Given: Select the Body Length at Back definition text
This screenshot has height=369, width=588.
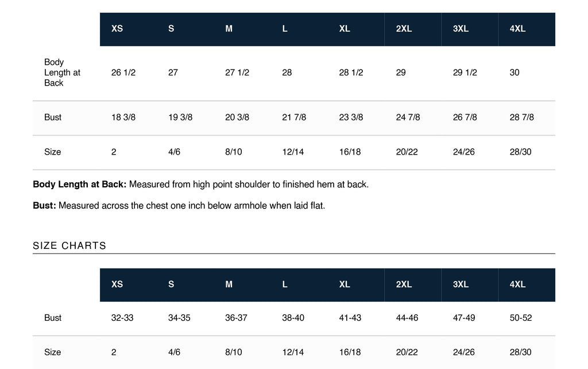Looking at the screenshot, I should tap(200, 184).
